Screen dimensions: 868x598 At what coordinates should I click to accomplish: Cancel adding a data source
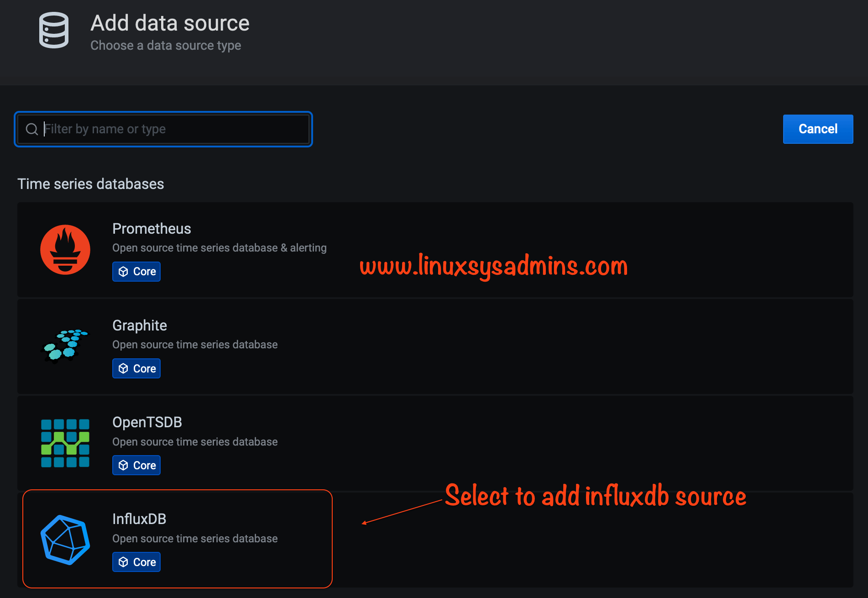point(818,129)
